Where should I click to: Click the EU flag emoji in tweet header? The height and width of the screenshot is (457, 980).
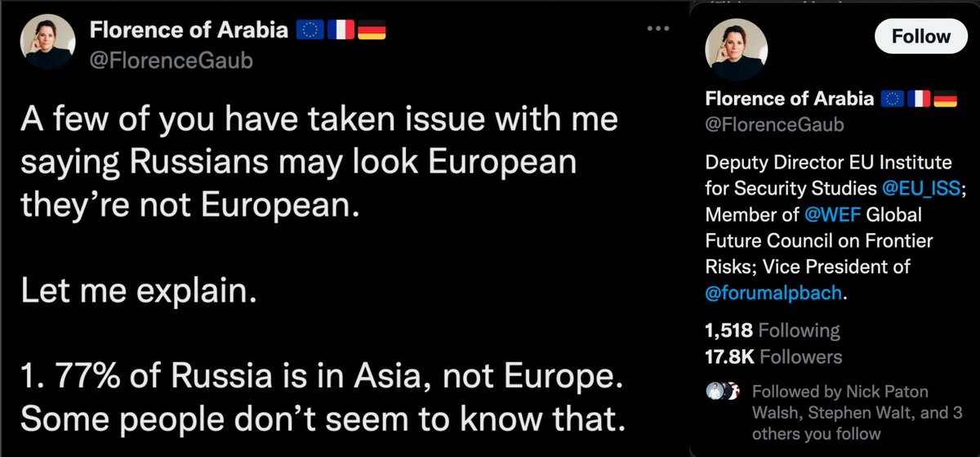tap(309, 30)
